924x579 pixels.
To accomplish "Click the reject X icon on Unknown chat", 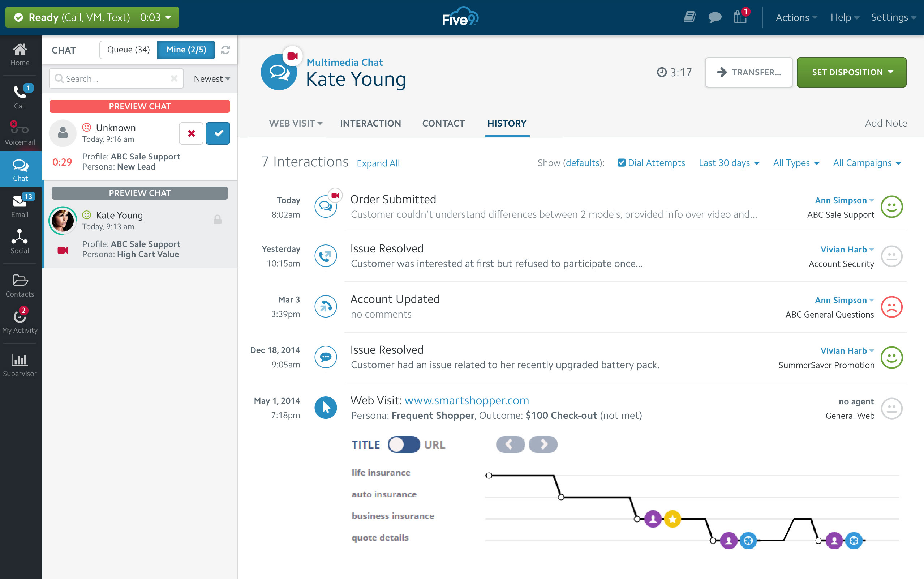I will pyautogui.click(x=191, y=133).
